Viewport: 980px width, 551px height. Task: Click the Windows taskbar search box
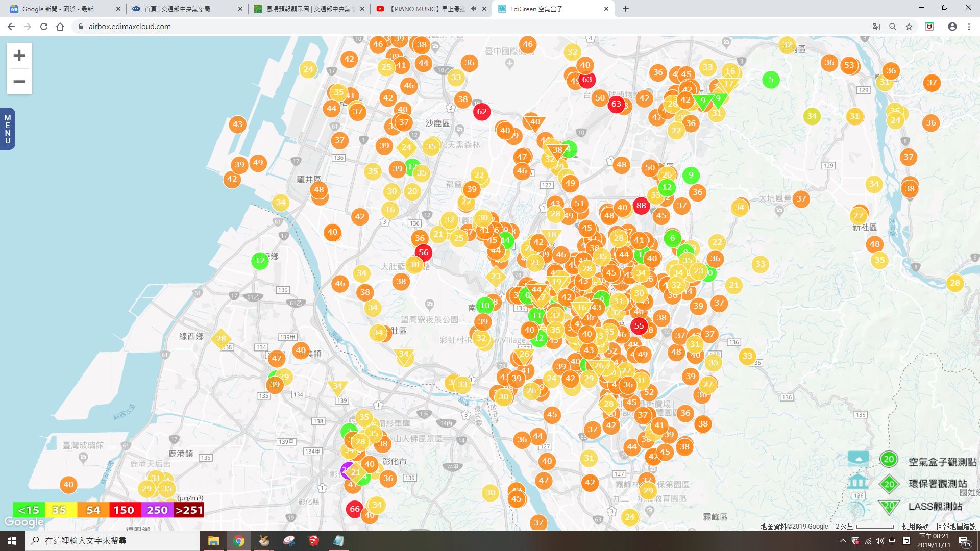112,541
